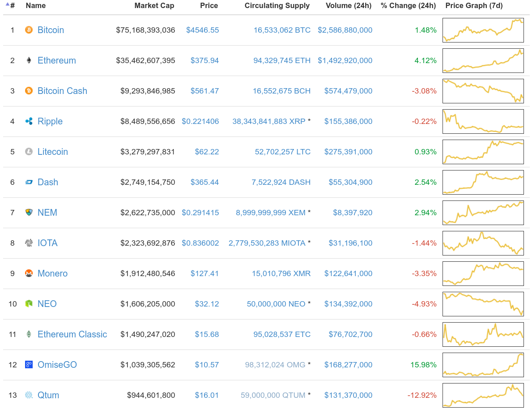This screenshot has height=409, width=532.
Task: Click the Ripple logo icon
Action: [29, 121]
